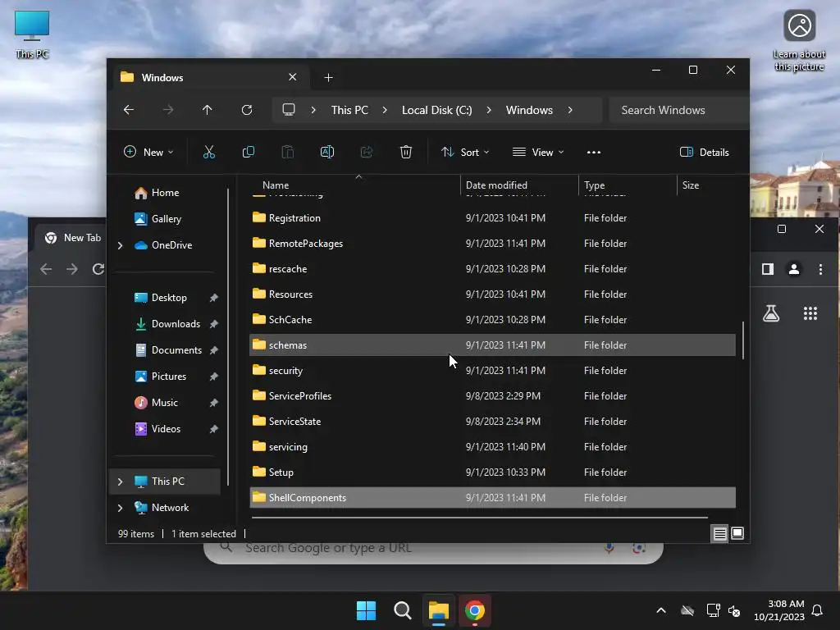Select the RemotePackages folder
840x630 pixels.
click(492, 243)
